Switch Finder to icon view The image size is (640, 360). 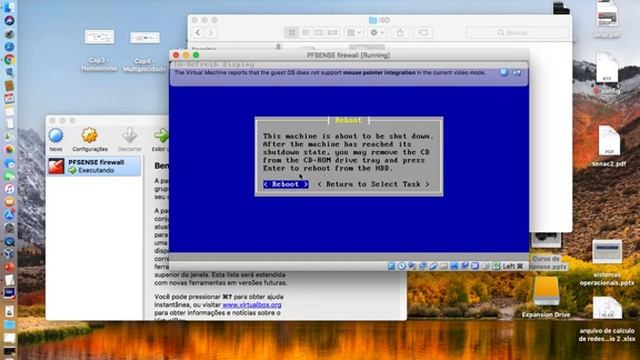(291, 33)
